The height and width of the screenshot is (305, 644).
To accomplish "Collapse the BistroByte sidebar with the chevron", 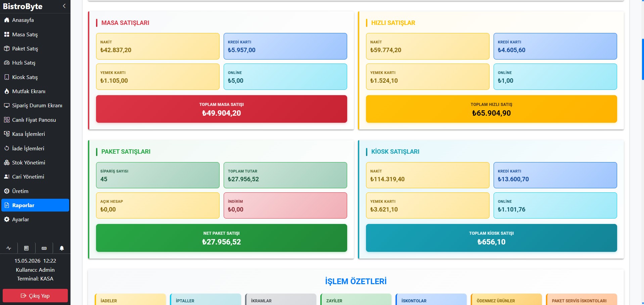I will pyautogui.click(x=64, y=6).
